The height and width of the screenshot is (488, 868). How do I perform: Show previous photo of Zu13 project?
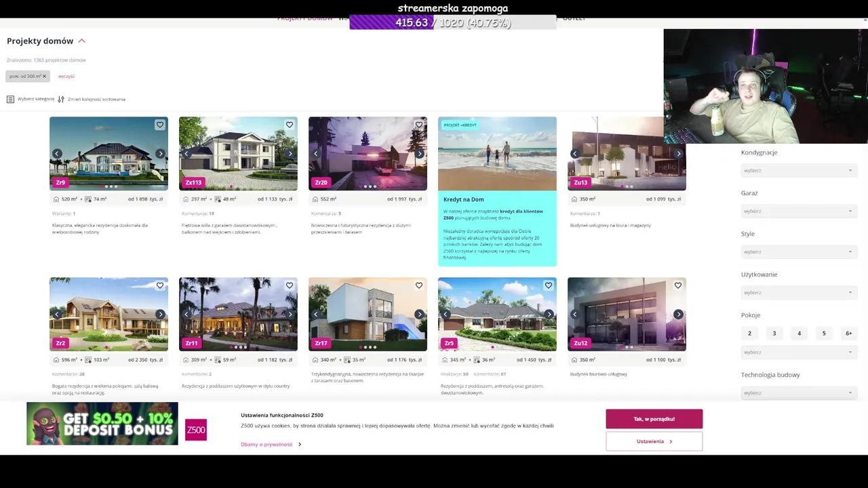pos(575,154)
